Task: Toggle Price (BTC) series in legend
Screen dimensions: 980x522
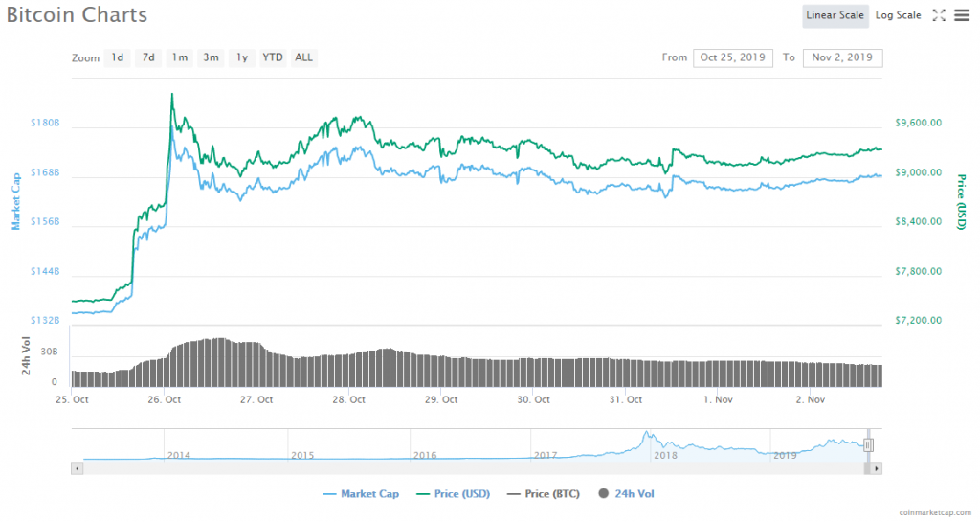Action: (544, 494)
